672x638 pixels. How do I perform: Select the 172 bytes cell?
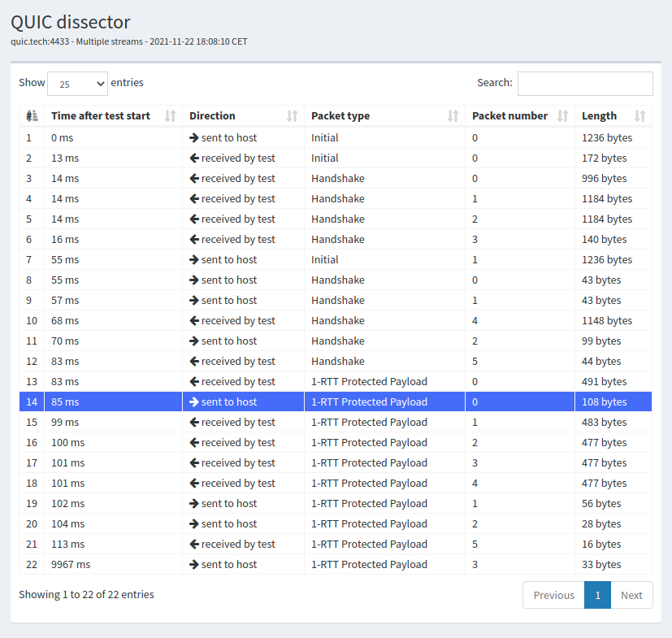point(613,158)
